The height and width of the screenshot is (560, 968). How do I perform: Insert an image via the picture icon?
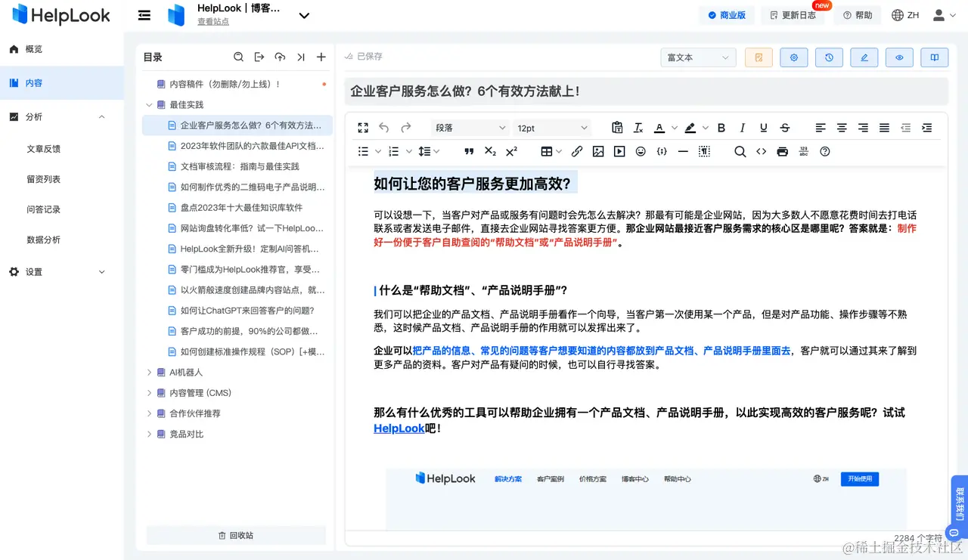(598, 151)
